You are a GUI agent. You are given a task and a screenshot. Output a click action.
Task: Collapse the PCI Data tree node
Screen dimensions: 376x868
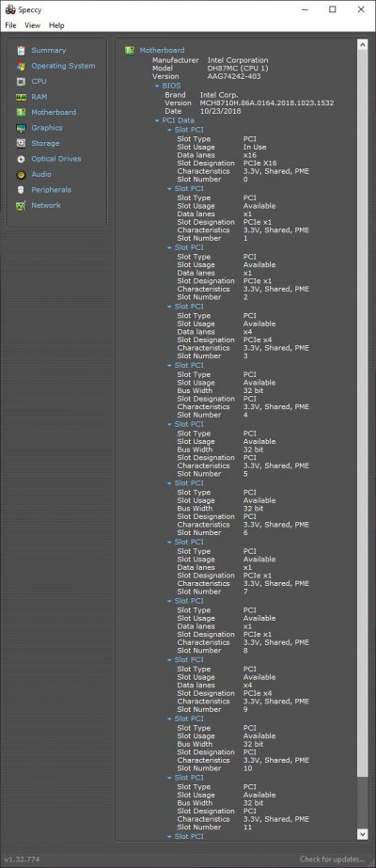coord(157,120)
